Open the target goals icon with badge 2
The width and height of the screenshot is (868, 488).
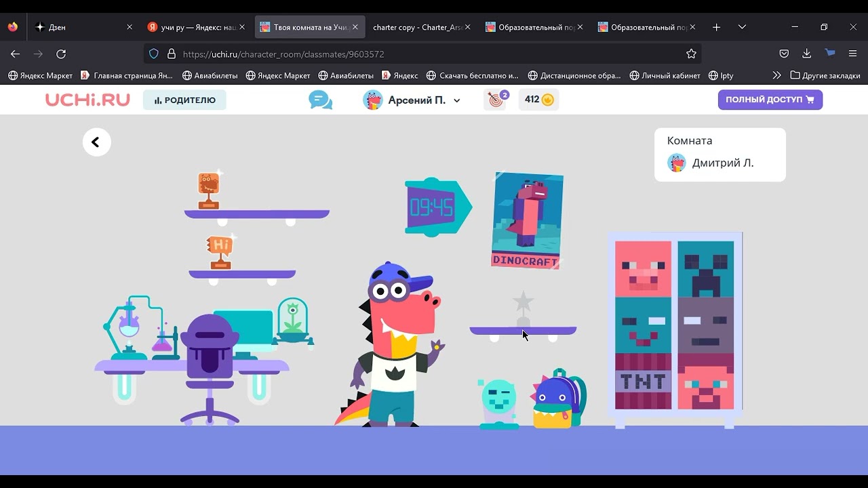pyautogui.click(x=497, y=100)
